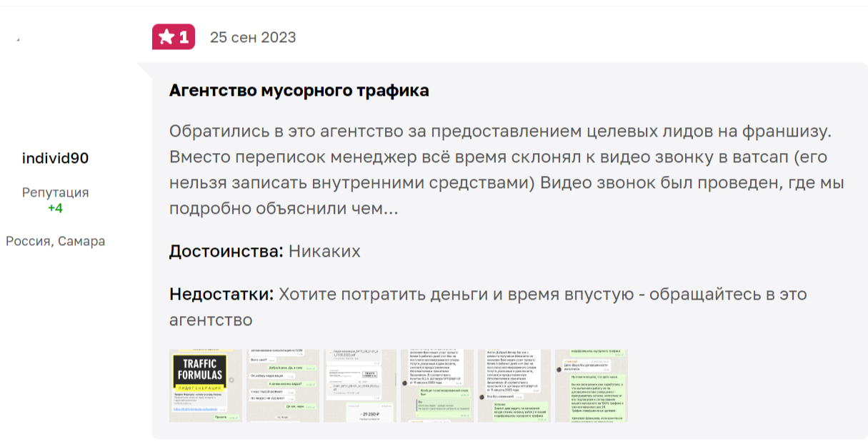Open the last chat screenshot thumbnail
868x442 pixels.
(x=591, y=385)
